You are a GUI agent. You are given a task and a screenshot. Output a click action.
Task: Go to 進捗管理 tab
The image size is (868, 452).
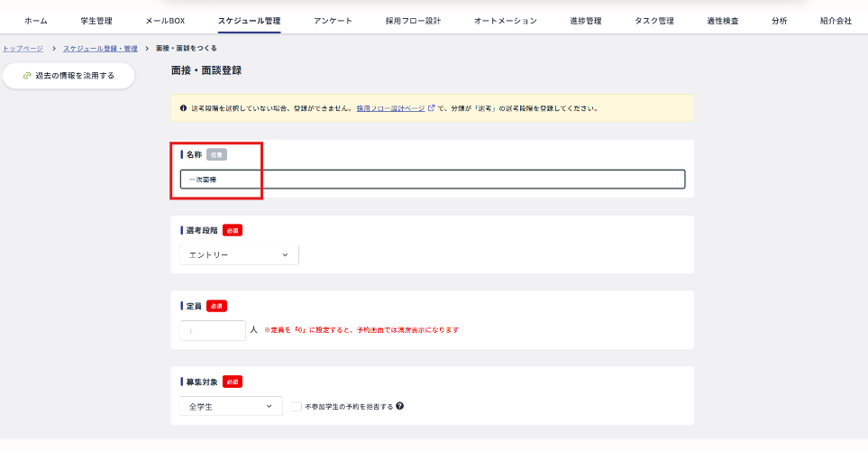click(x=586, y=21)
